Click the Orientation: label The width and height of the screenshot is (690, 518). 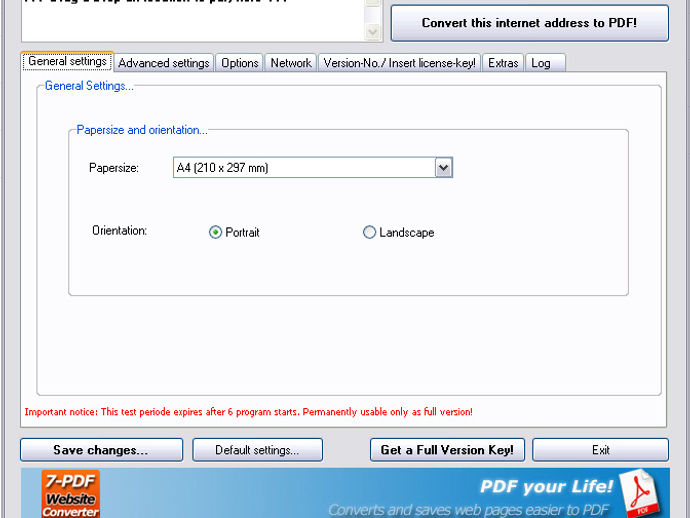[x=119, y=230]
